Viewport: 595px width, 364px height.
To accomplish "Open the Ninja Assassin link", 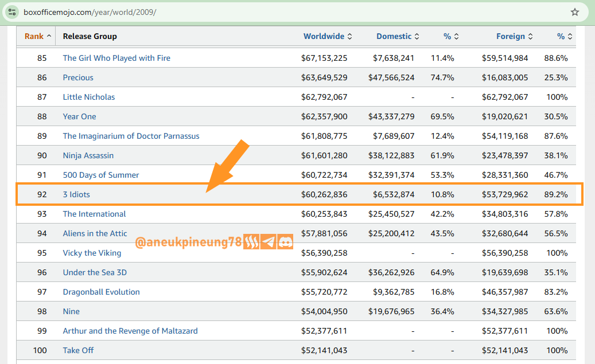I will pos(88,155).
